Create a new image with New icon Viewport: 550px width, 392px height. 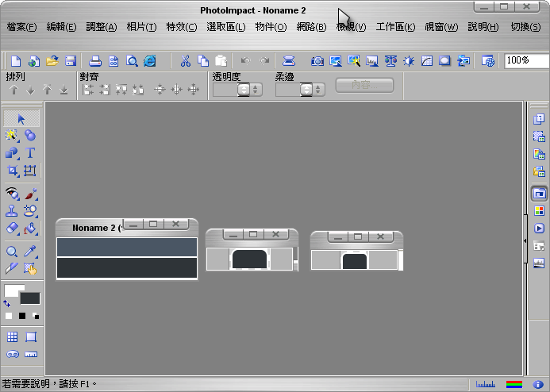pos(16,61)
